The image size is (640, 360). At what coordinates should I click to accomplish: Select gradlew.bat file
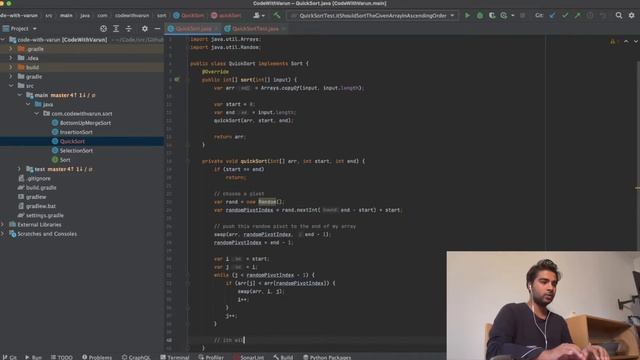(x=40, y=206)
